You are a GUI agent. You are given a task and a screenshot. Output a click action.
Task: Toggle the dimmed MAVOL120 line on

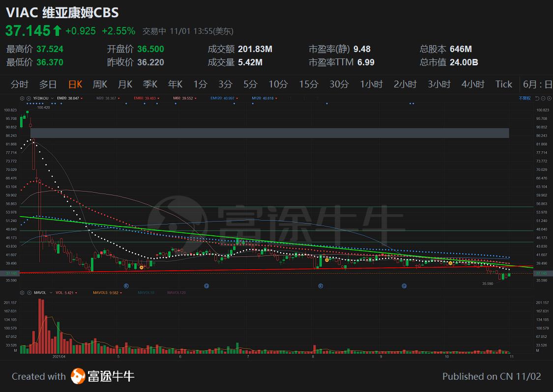click(x=176, y=293)
